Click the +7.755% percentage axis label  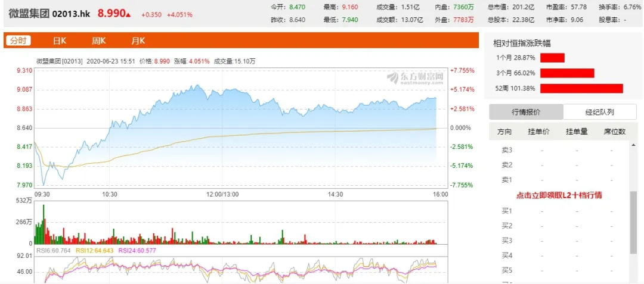462,70
